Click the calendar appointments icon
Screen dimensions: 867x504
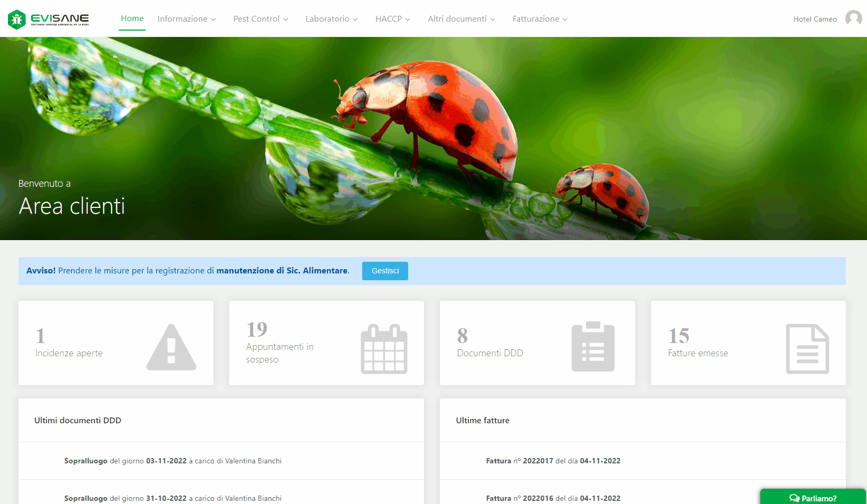(x=384, y=349)
